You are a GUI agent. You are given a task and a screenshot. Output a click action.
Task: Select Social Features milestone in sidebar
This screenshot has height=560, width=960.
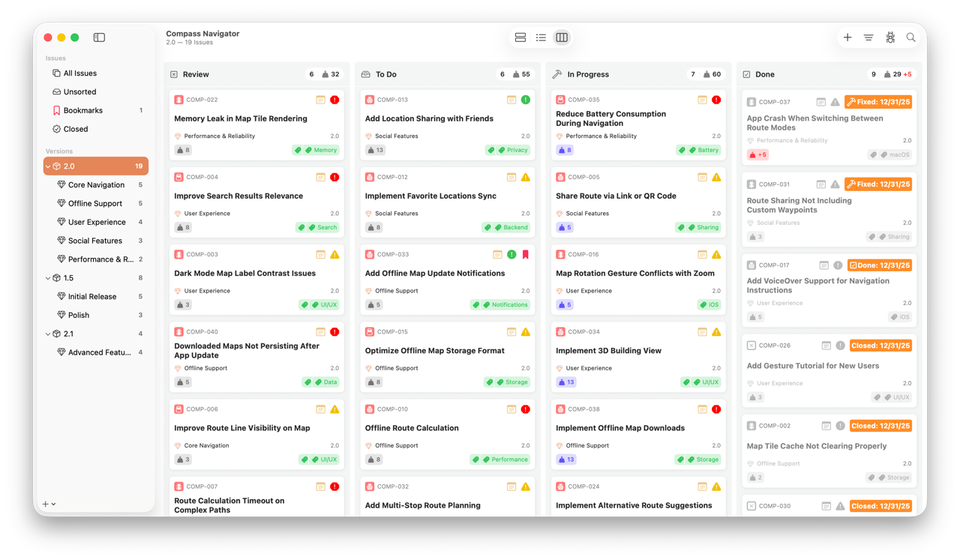pos(96,241)
